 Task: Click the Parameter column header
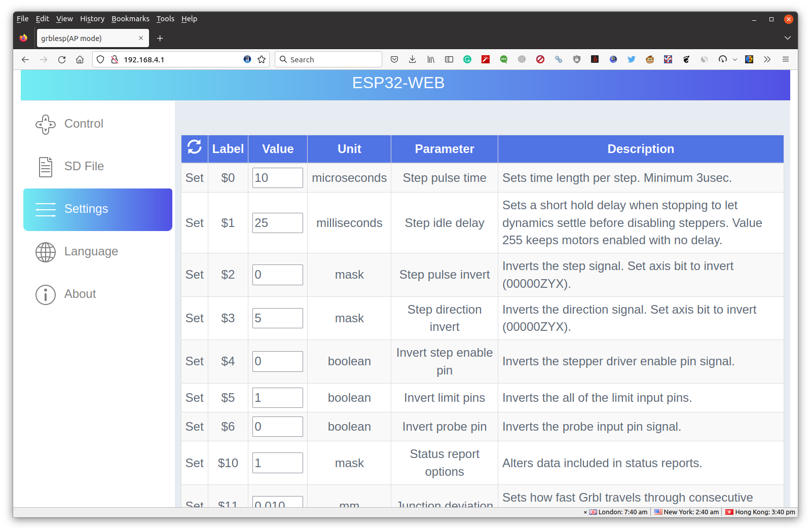(445, 149)
